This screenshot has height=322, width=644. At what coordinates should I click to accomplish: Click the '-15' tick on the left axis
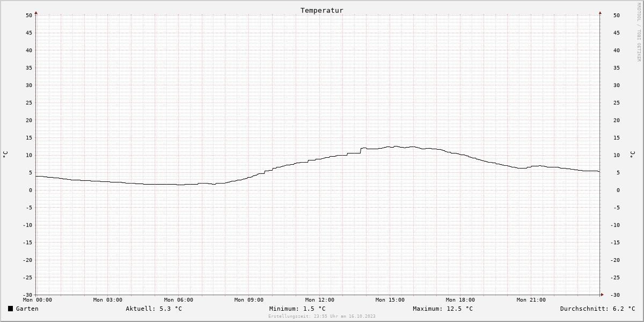pyautogui.click(x=28, y=243)
